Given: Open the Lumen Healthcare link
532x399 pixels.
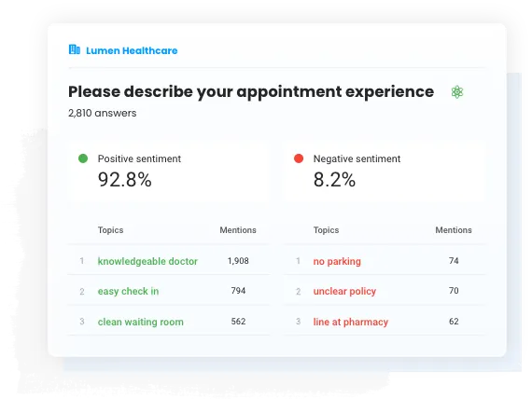Looking at the screenshot, I should click(132, 50).
